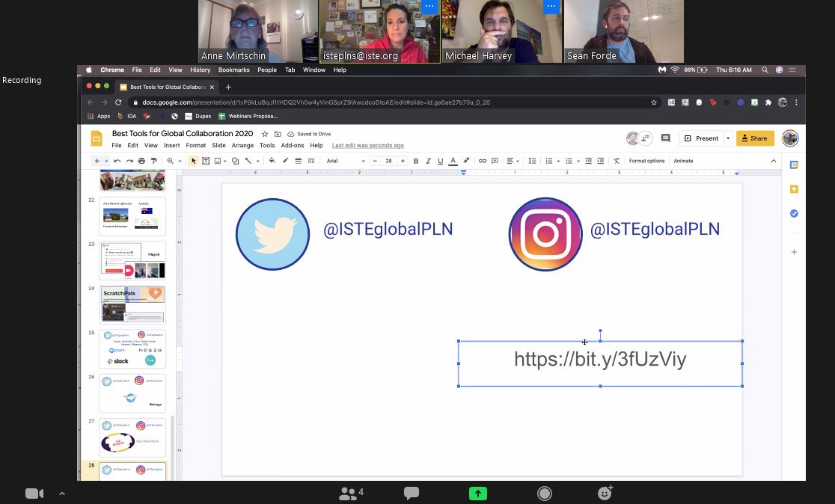Open the Google Keep side panel icon
This screenshot has height=504, width=835.
[x=794, y=189]
